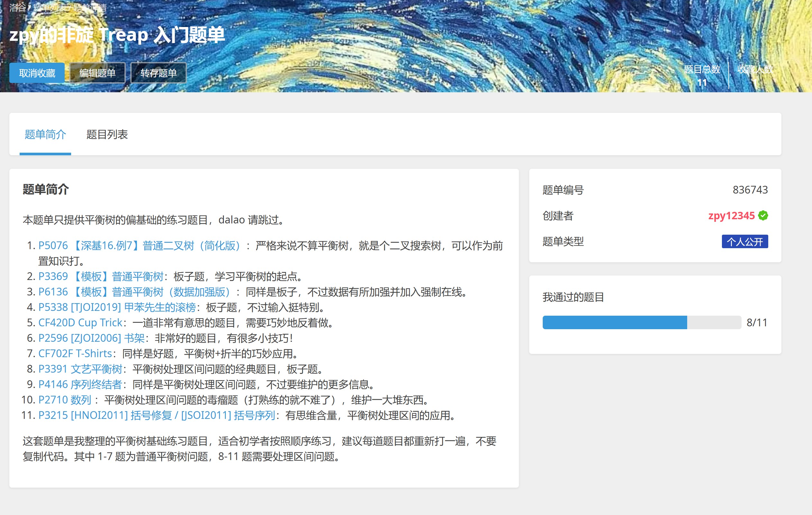Open CF702F T-Shirts problem
This screenshot has height=515, width=812.
point(75,354)
